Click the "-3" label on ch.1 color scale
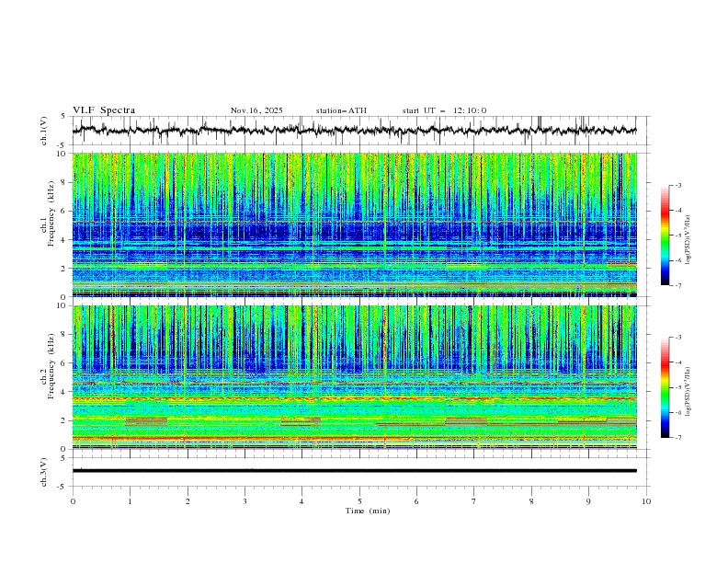This screenshot has width=728, height=563. [678, 185]
